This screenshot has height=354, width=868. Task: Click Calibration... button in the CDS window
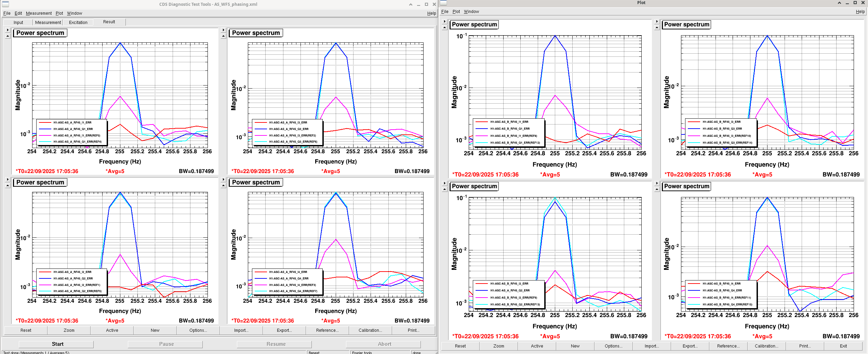point(370,330)
